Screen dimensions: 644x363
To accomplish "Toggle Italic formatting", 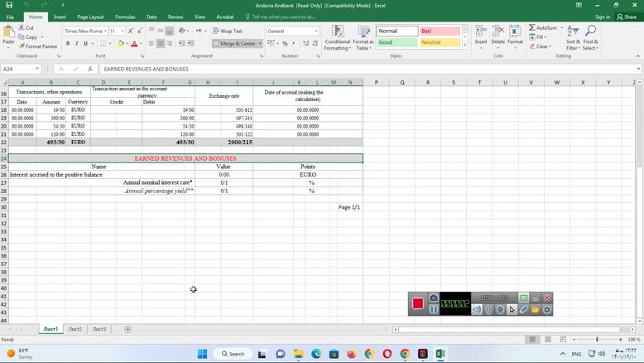I will 77,44.
